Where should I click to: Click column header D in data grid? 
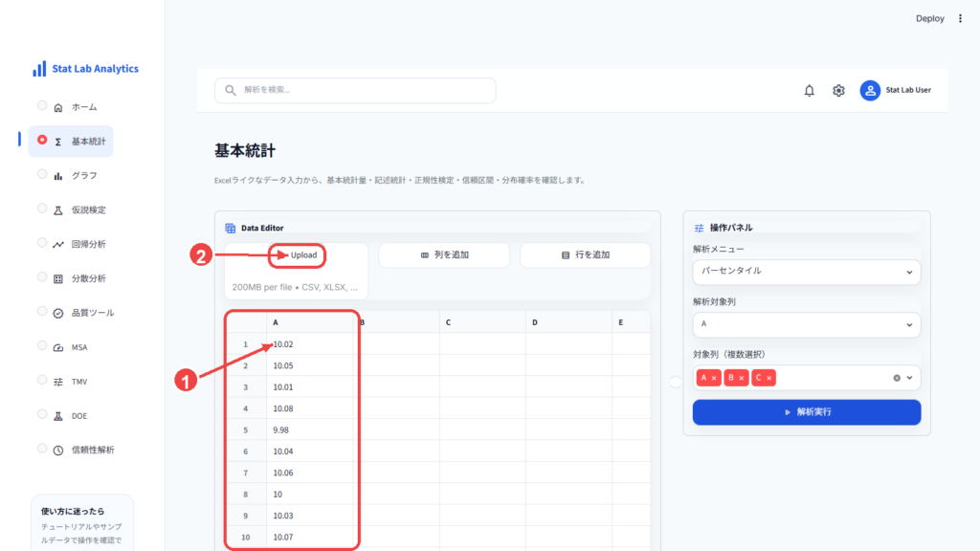tap(568, 323)
